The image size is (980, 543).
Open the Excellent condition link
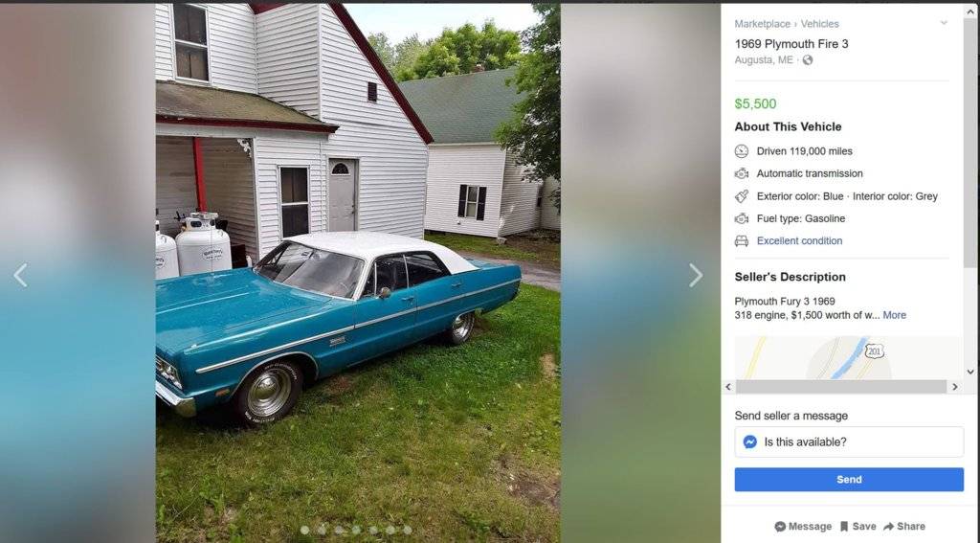coord(799,240)
